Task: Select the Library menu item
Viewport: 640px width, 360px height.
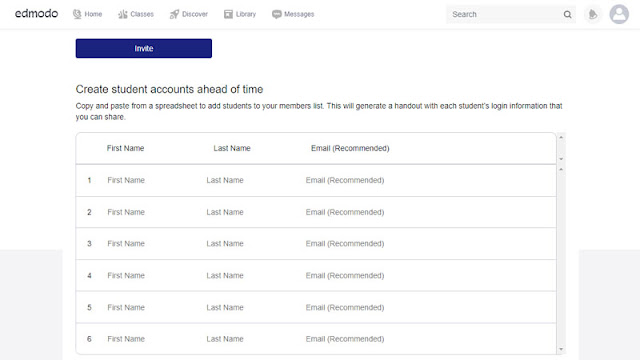Action: click(x=246, y=14)
